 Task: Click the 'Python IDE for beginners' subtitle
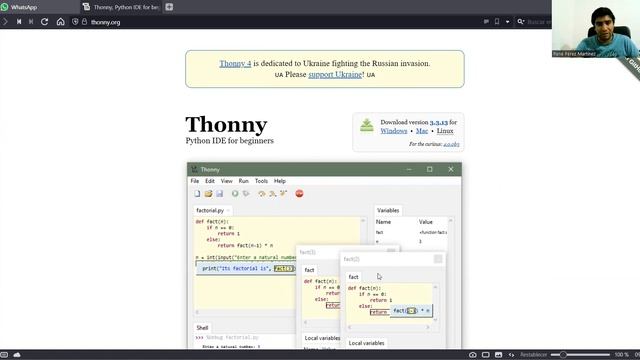[x=229, y=140]
